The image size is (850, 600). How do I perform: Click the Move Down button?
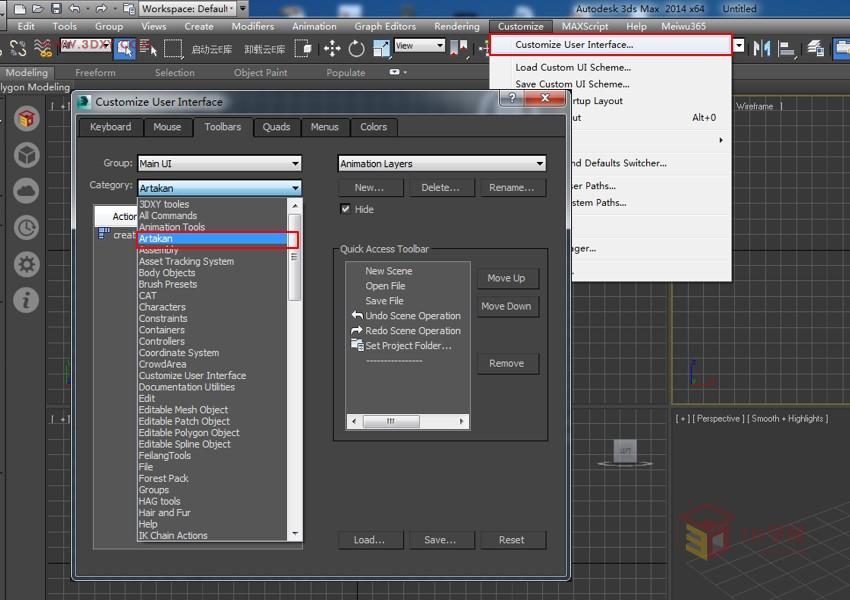coord(506,306)
